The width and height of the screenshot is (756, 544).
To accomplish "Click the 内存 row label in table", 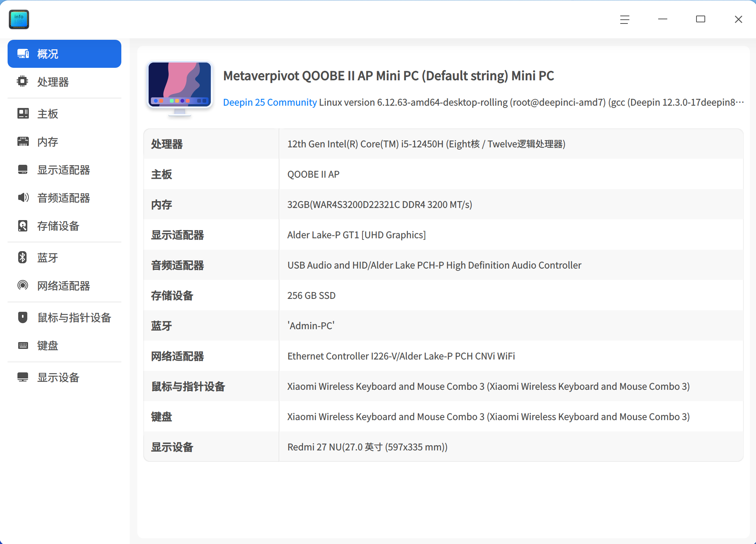I will [162, 205].
